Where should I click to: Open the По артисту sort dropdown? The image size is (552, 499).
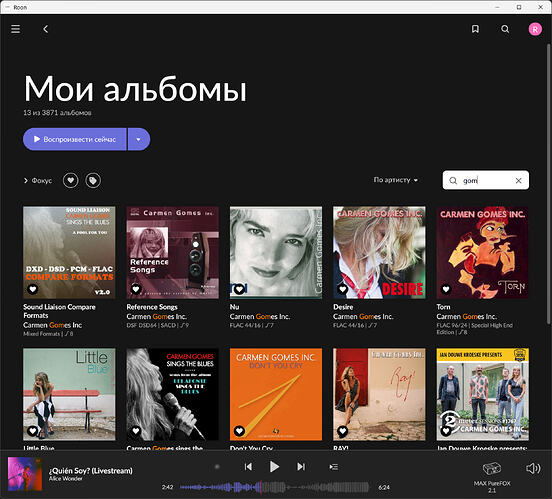point(395,180)
